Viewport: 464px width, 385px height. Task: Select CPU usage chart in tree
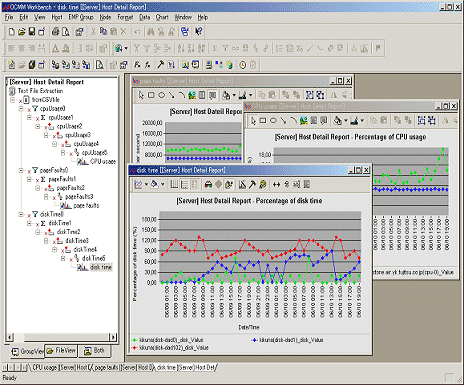click(103, 161)
